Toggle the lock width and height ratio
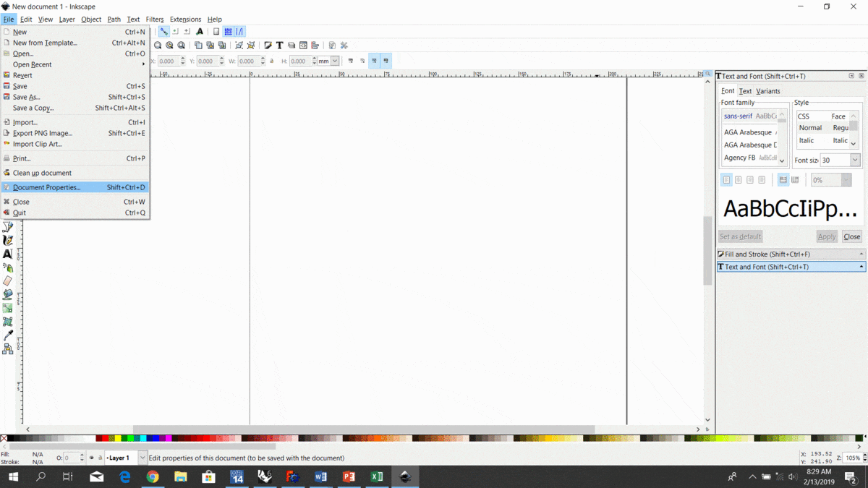868x488 pixels. [272, 61]
